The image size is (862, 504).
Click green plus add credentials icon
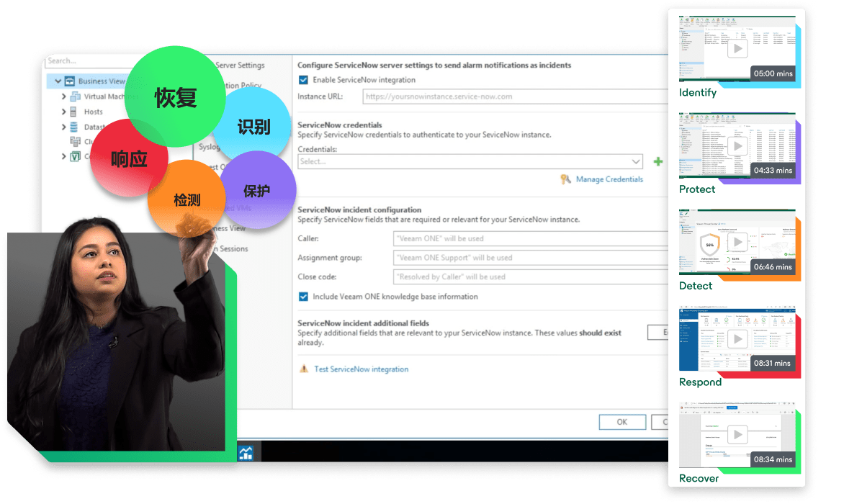(658, 161)
